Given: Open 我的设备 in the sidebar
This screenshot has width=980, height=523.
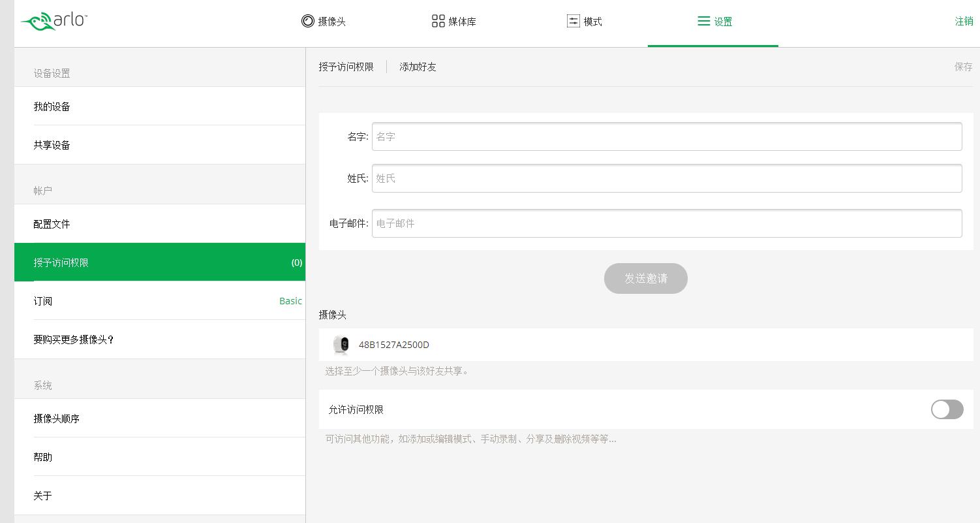Looking at the screenshot, I should [x=52, y=106].
